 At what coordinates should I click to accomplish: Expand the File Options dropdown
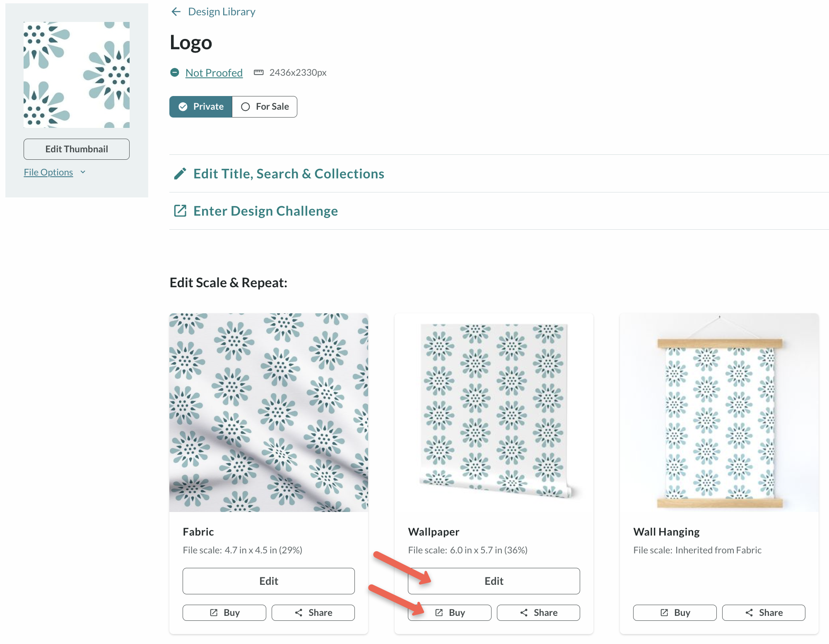click(x=48, y=172)
